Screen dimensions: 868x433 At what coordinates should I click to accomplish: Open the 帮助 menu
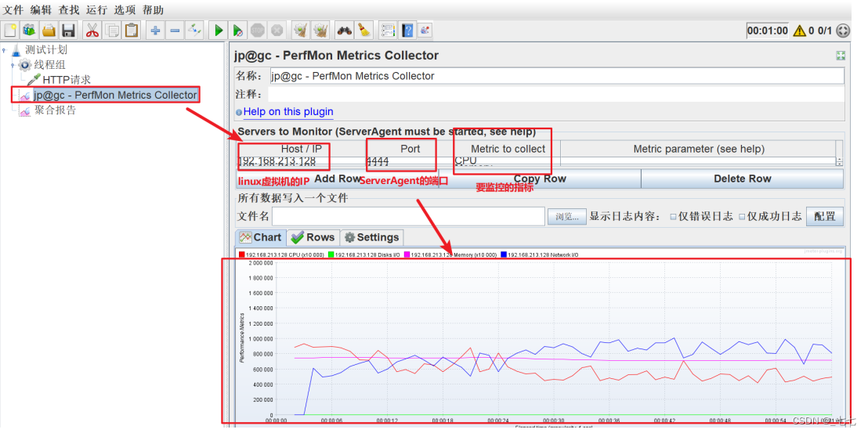pos(153,10)
